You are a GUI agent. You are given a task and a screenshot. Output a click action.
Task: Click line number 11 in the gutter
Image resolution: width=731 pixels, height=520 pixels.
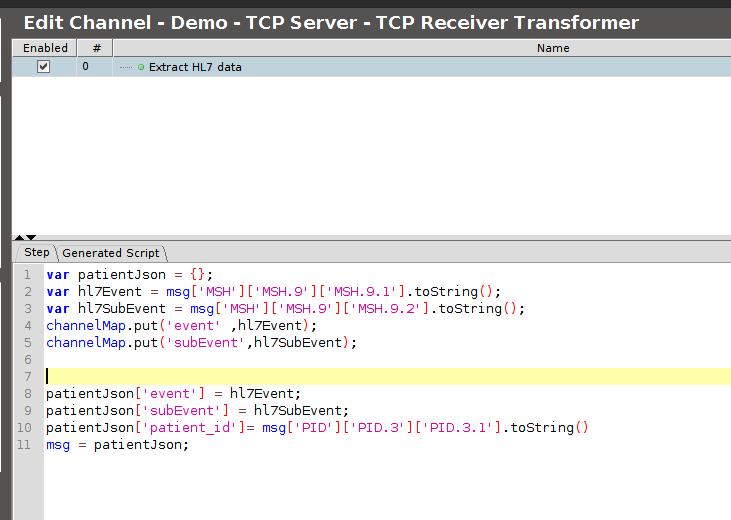[24, 445]
